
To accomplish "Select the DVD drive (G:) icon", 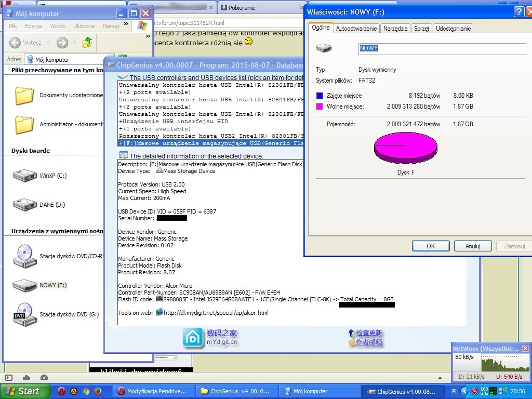I will tap(25, 314).
